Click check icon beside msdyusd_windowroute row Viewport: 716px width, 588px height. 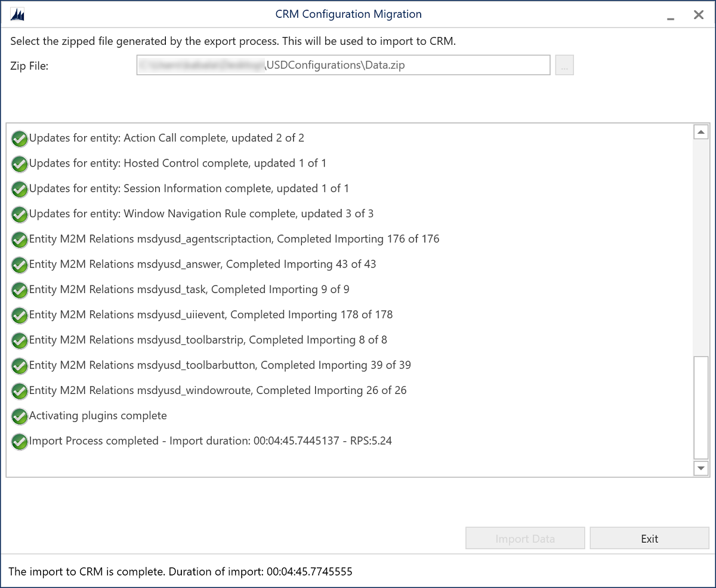click(x=20, y=391)
